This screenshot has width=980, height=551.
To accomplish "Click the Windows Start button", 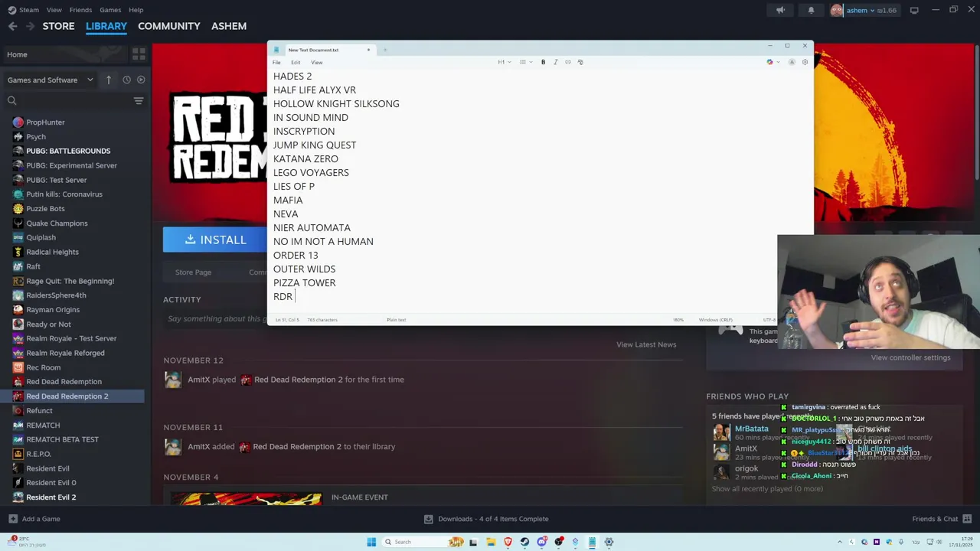I will tap(371, 542).
